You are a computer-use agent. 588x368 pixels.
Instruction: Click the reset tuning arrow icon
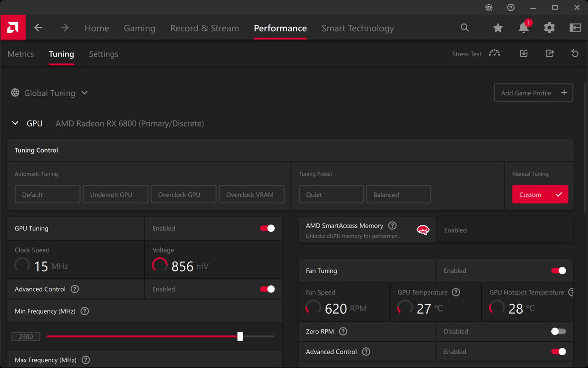[x=575, y=53]
